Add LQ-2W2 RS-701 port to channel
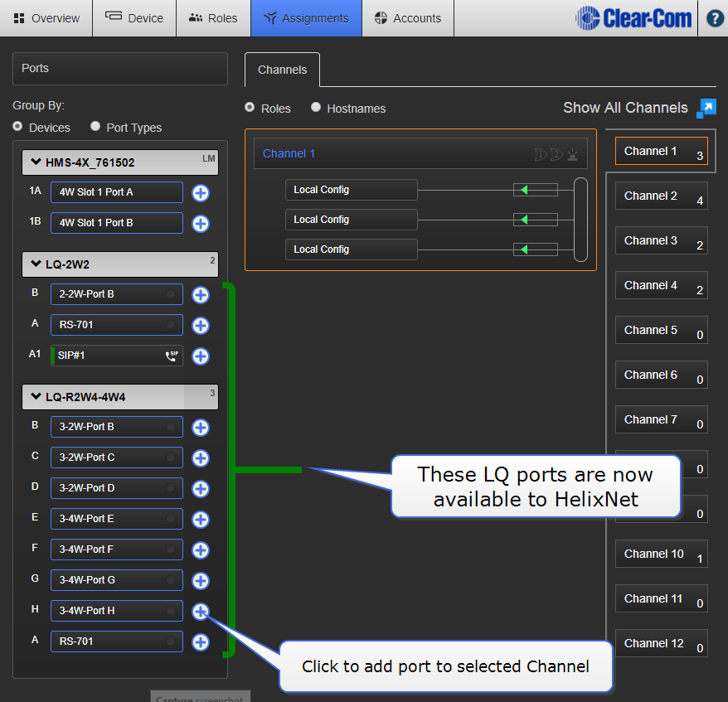This screenshot has width=728, height=702. [201, 326]
